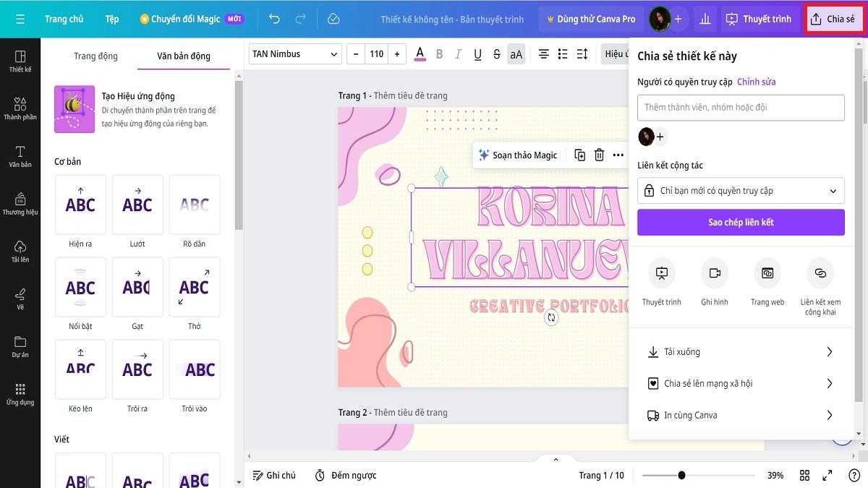The width and height of the screenshot is (868, 488).
Task: Expand the Tải xuống option
Action: click(x=741, y=351)
